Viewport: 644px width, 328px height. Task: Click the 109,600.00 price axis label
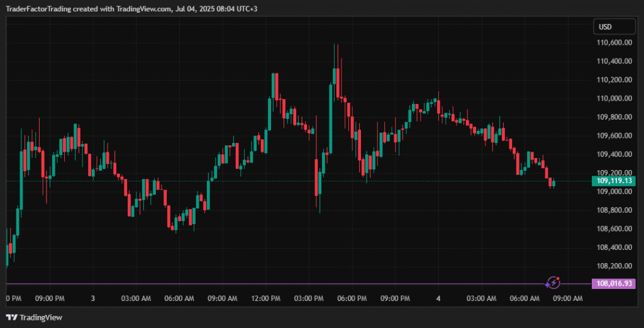614,135
